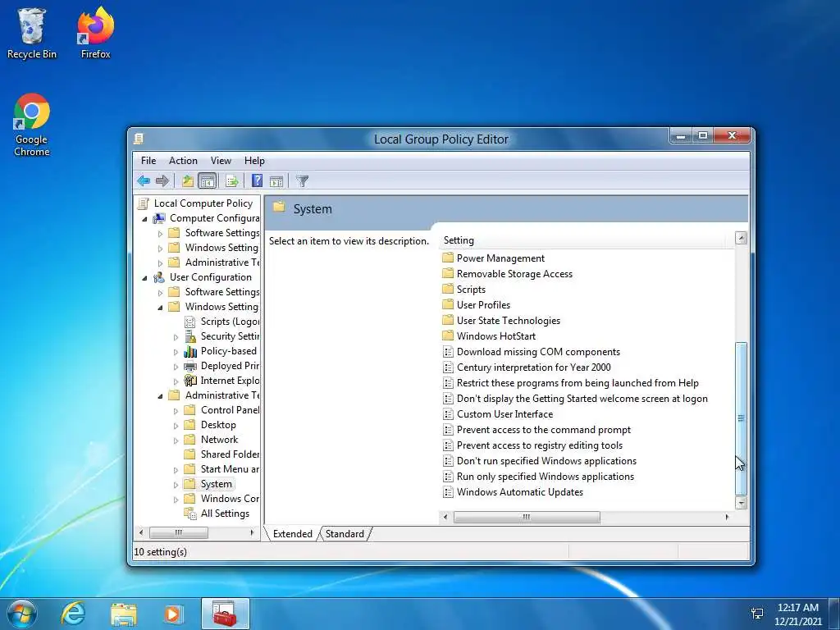Open the Windows Start button

click(21, 614)
